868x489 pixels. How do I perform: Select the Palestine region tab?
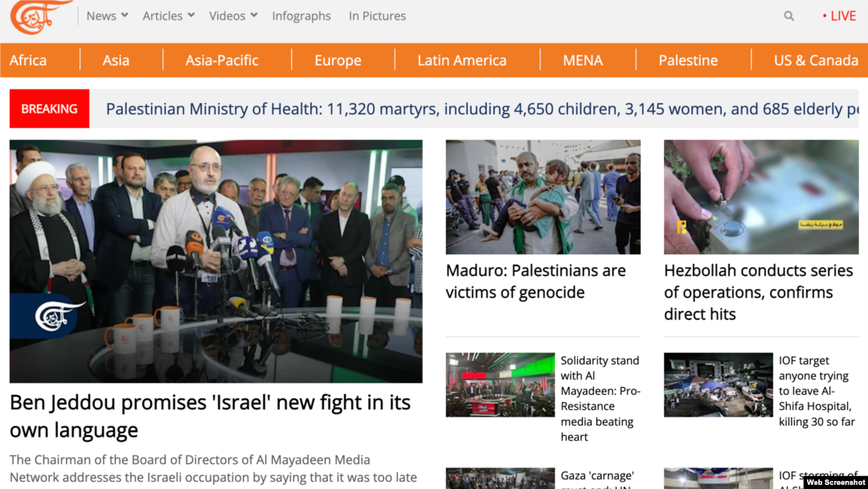(688, 60)
